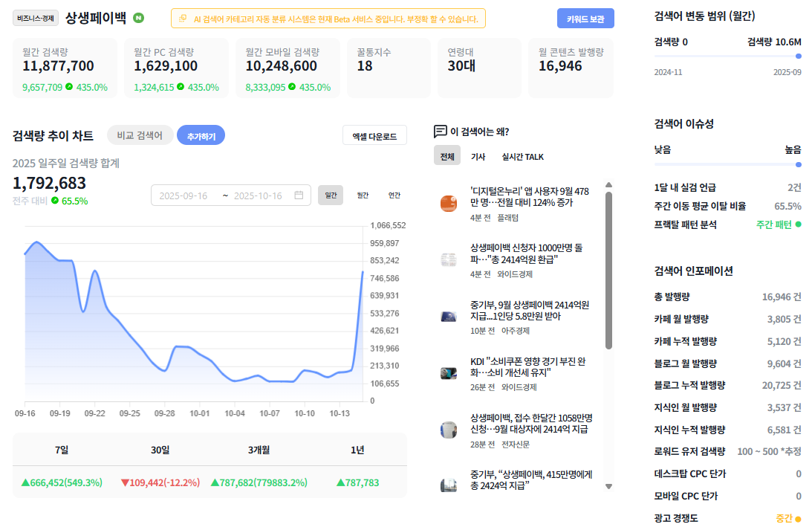Open the 기사 tab
The width and height of the screenshot is (812, 530).
tap(478, 156)
